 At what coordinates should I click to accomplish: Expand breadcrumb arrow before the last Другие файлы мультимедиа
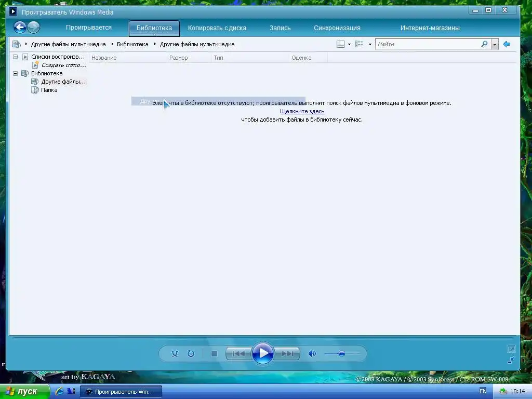(x=155, y=44)
